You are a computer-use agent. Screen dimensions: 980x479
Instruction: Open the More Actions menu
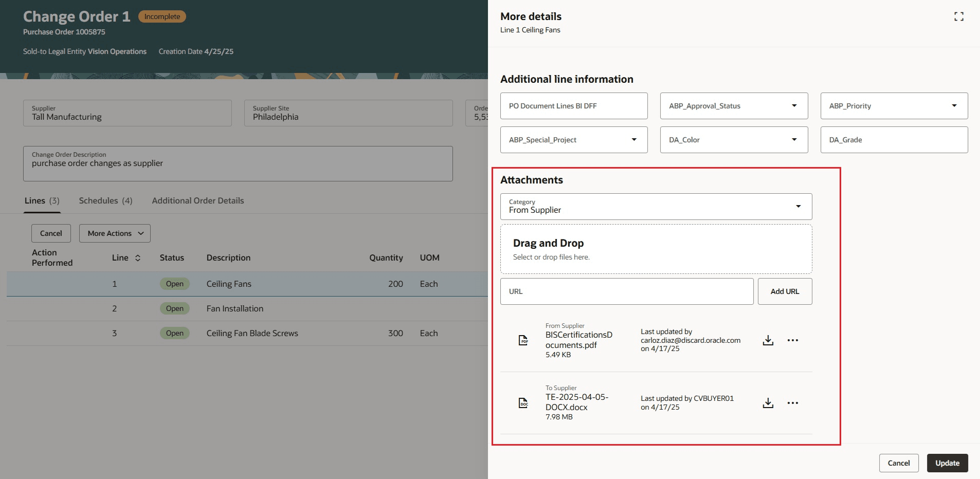[114, 233]
